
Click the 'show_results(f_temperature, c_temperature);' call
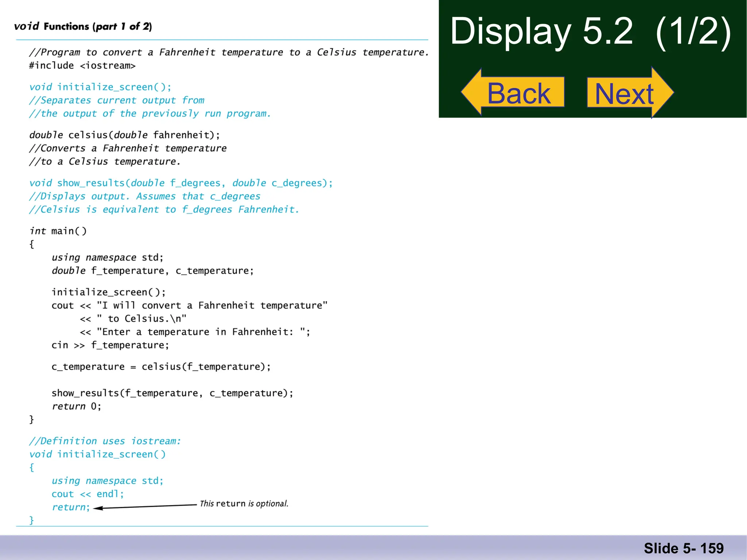(x=173, y=393)
